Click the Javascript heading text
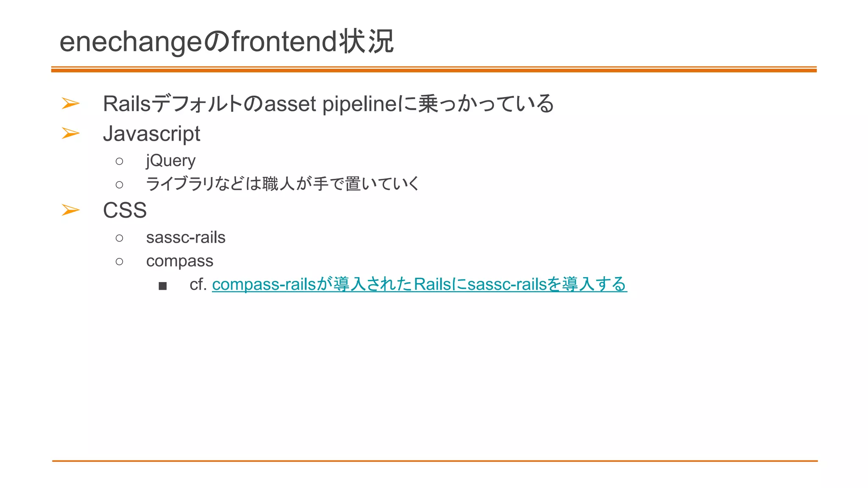 (x=152, y=134)
